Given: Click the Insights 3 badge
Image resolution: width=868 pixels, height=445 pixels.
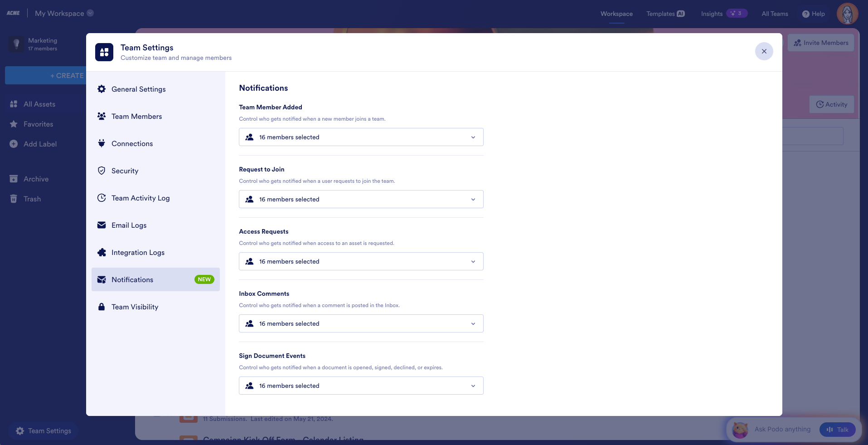Looking at the screenshot, I should point(737,13).
